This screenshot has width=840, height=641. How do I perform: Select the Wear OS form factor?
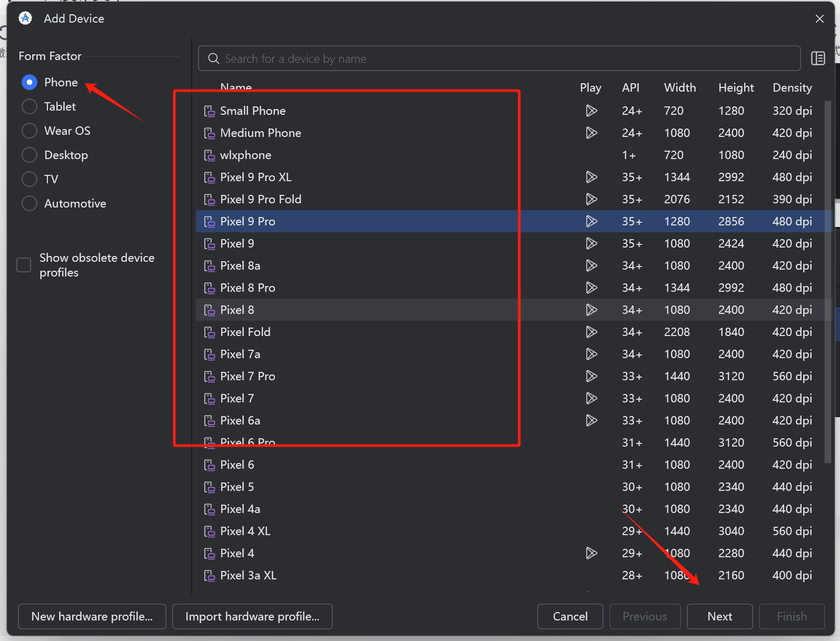click(x=29, y=131)
